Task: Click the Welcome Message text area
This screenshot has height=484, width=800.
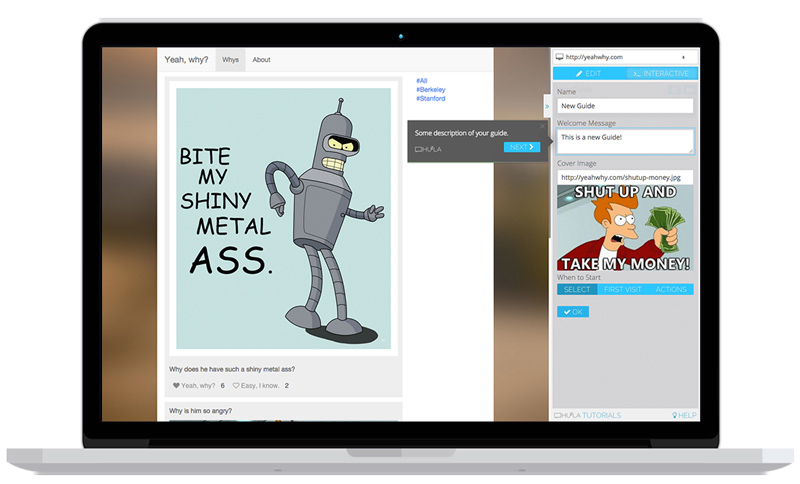Action: (x=625, y=141)
